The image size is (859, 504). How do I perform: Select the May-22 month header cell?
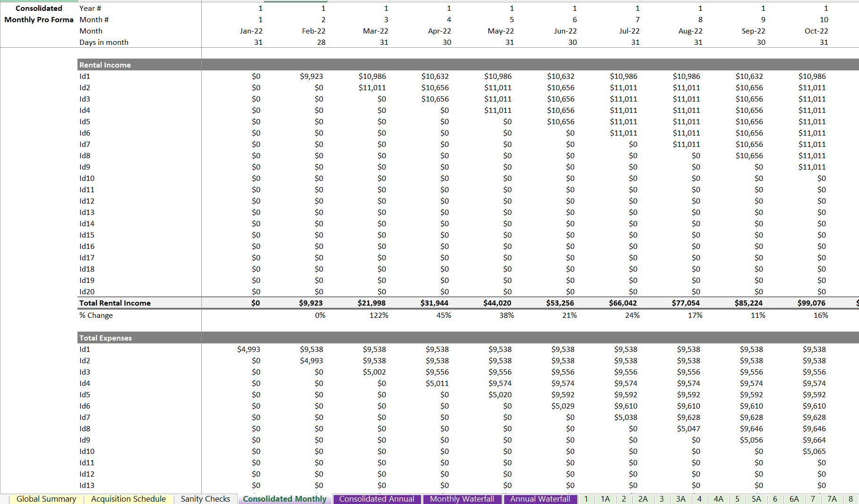click(x=501, y=31)
